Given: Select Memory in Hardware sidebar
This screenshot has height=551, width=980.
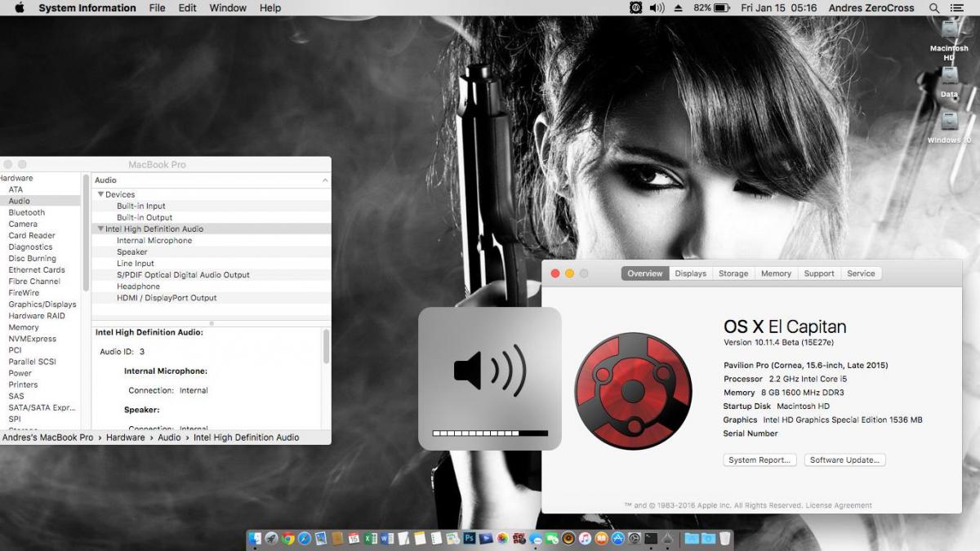Looking at the screenshot, I should click(x=24, y=327).
